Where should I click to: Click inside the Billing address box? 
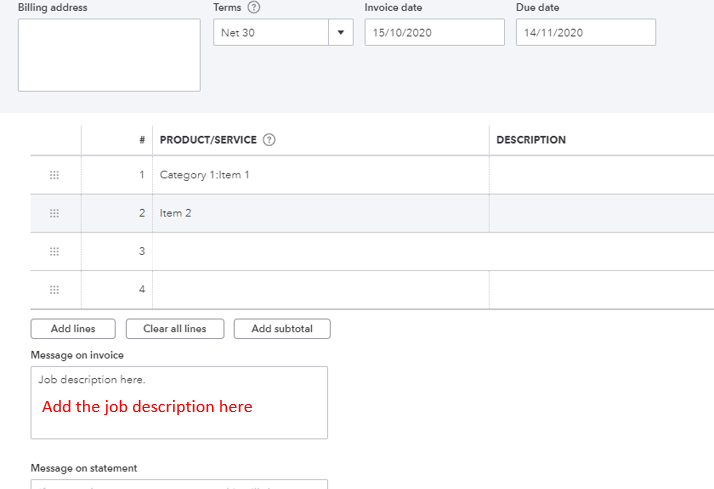[x=109, y=55]
